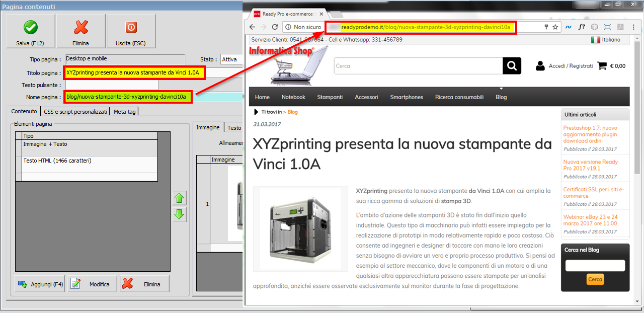Click the 3D printer article image
This screenshot has height=313, width=644.
point(300,229)
